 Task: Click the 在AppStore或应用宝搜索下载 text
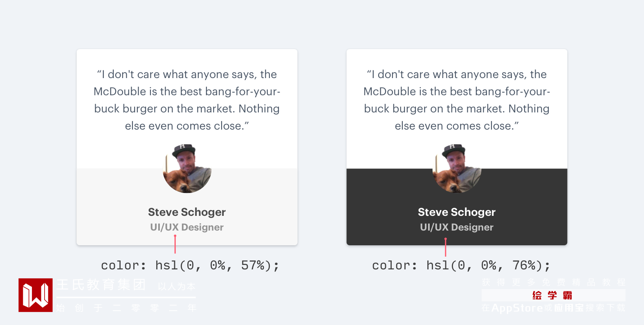click(x=553, y=308)
